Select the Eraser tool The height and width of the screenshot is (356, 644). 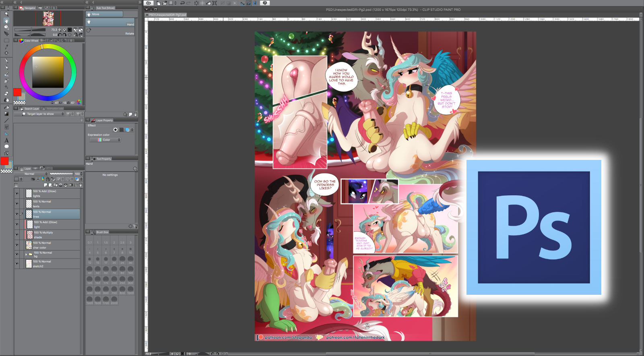pyautogui.click(x=6, y=93)
